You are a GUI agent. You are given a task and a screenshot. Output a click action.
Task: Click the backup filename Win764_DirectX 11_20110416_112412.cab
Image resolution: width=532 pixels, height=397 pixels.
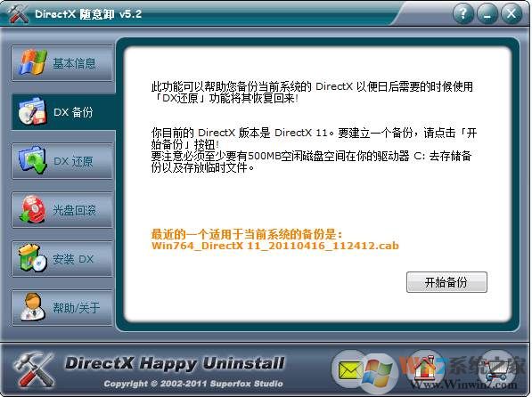[275, 246]
